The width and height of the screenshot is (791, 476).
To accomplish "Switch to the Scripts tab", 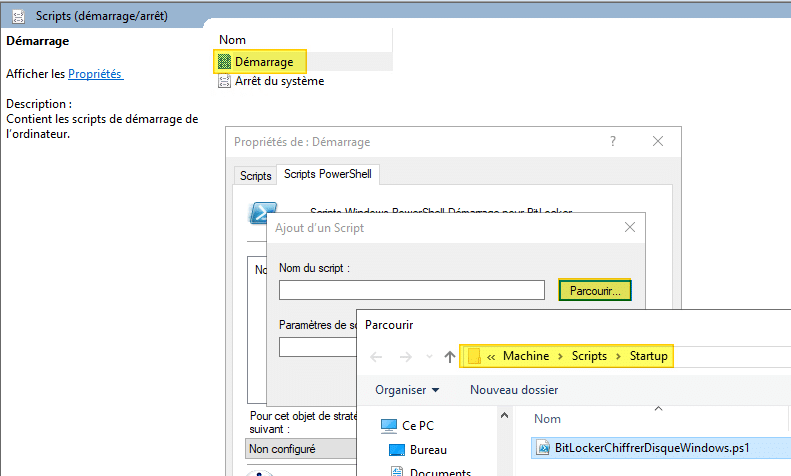I will point(255,175).
